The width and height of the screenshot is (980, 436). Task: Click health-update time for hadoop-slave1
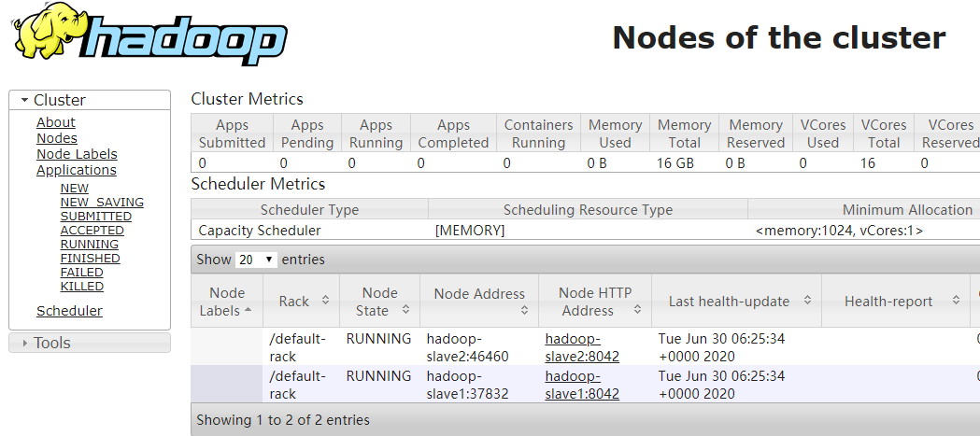point(721,386)
